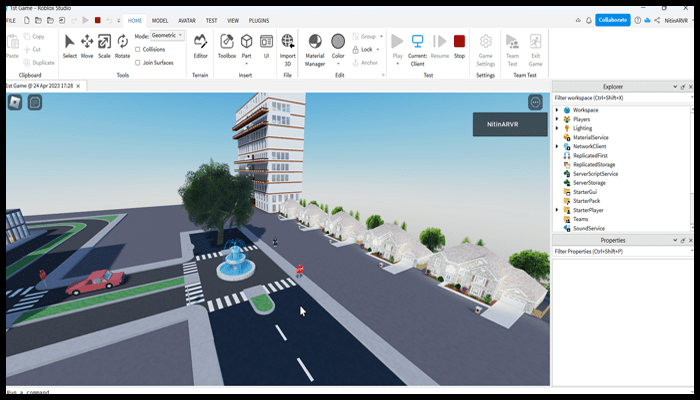This screenshot has width=700, height=400.
Task: Open the three-dot menu in viewport
Action: [x=535, y=102]
